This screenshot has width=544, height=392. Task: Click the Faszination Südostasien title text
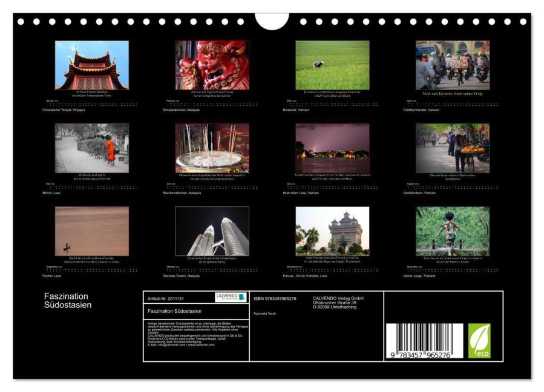68,301
